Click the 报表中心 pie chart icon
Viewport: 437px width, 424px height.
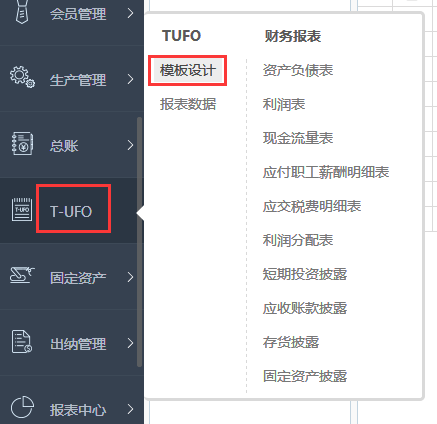click(x=22, y=407)
